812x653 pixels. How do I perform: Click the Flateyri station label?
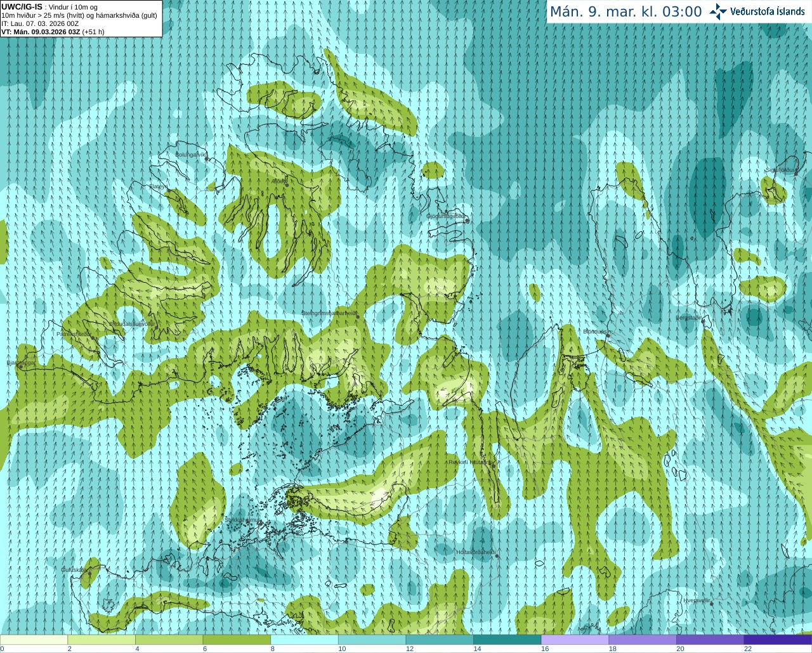coord(157,186)
